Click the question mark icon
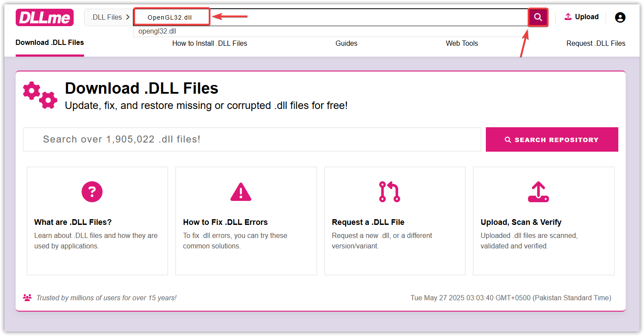The height and width of the screenshot is (336, 644). (92, 192)
